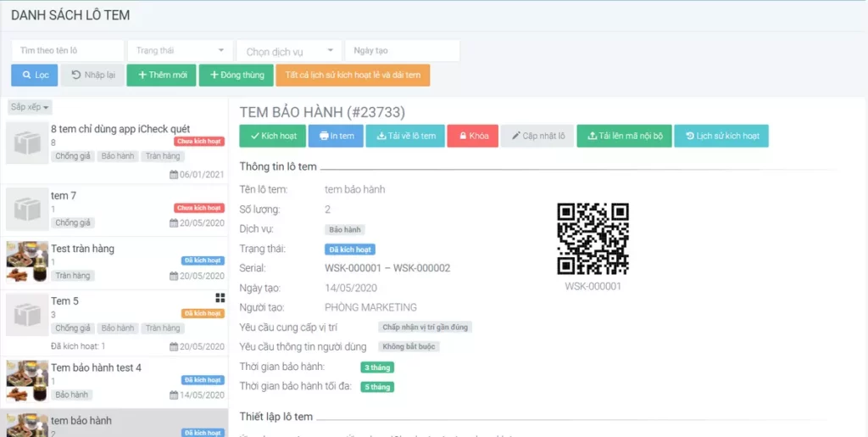Click the green Kích hoạt checkmark button
868x437 pixels.
pos(273,137)
